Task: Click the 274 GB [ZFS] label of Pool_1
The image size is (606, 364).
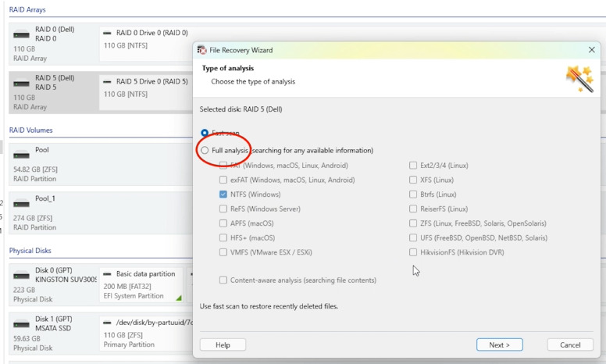Action: (x=33, y=218)
